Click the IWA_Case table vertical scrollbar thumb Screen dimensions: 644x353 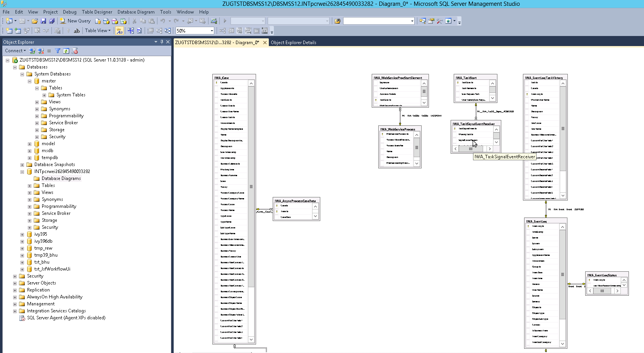click(251, 187)
